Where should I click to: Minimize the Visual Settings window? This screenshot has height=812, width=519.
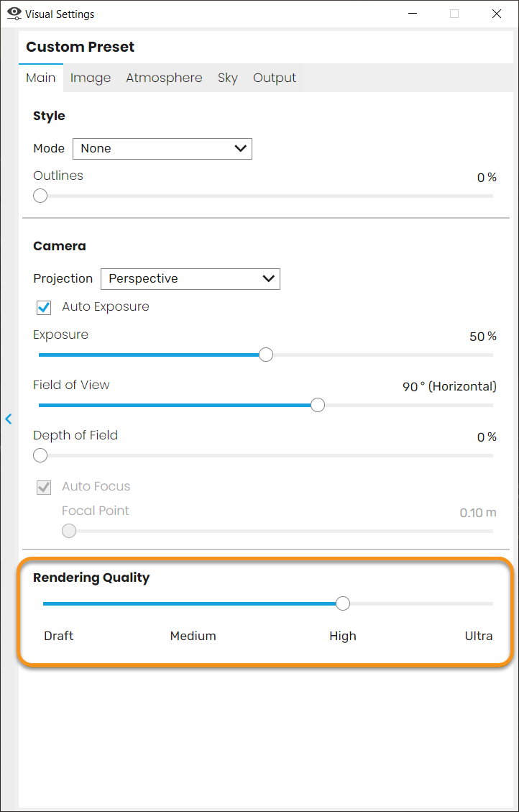coord(413,14)
